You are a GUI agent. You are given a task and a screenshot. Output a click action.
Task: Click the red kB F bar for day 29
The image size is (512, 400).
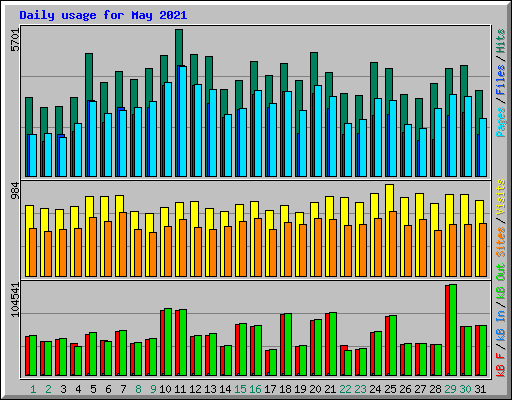tap(447, 330)
